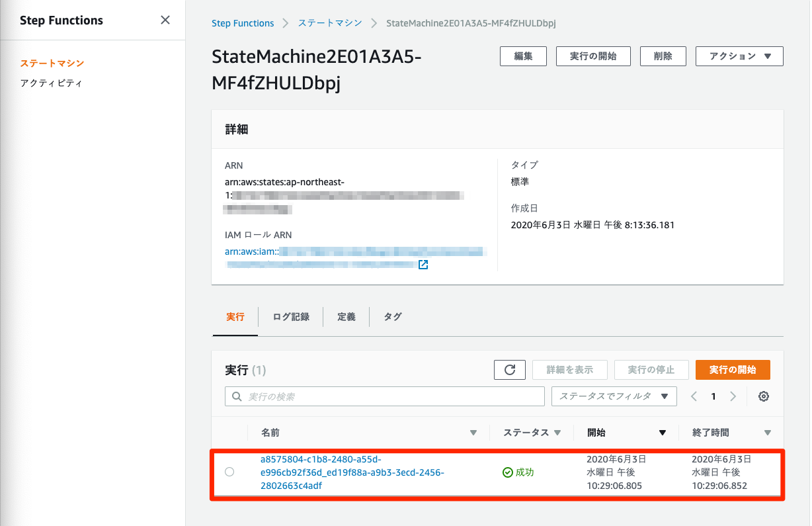The height and width of the screenshot is (526, 812).
Task: Click the 詳細を表示 button
Action: 570,370
